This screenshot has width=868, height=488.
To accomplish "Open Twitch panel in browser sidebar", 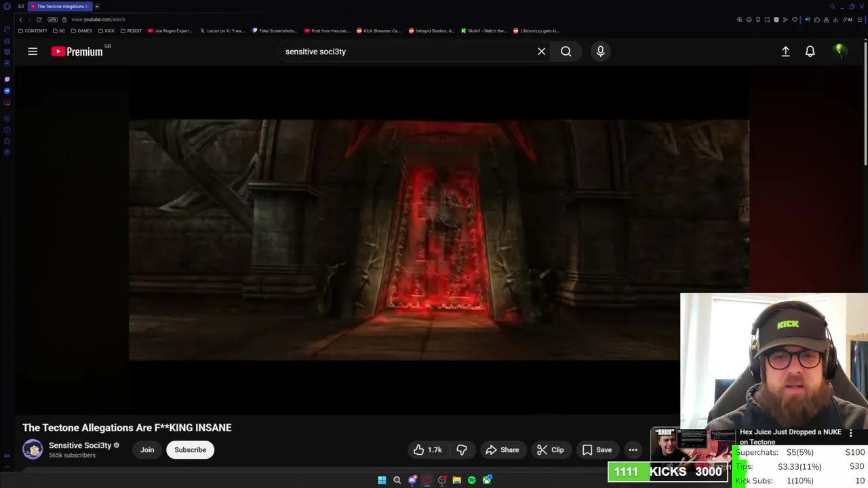I will pos(7,79).
